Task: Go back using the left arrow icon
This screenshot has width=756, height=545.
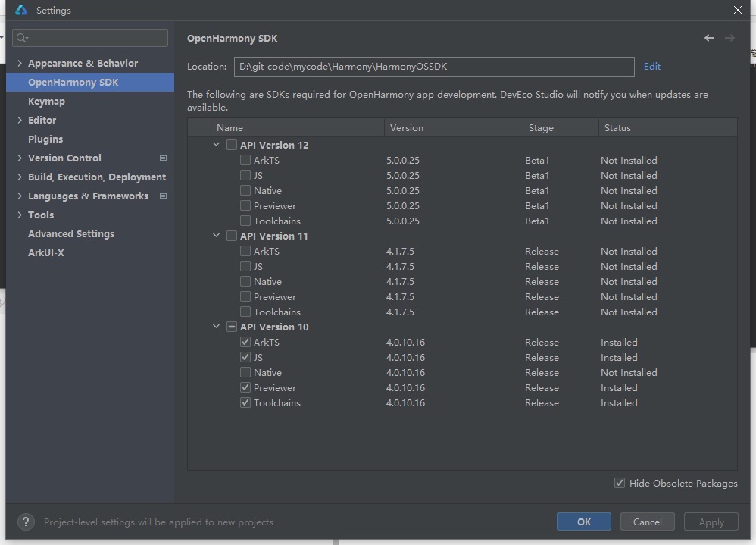Action: tap(709, 38)
